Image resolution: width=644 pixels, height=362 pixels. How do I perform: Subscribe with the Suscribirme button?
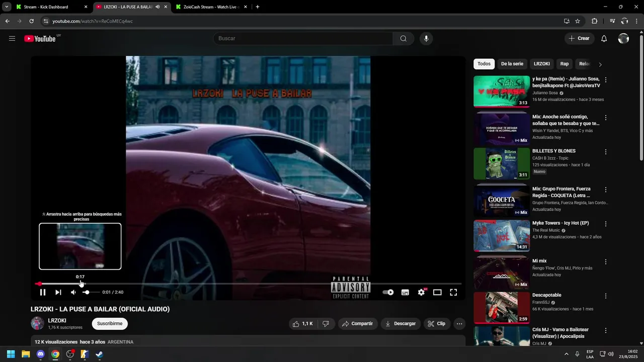(x=110, y=324)
